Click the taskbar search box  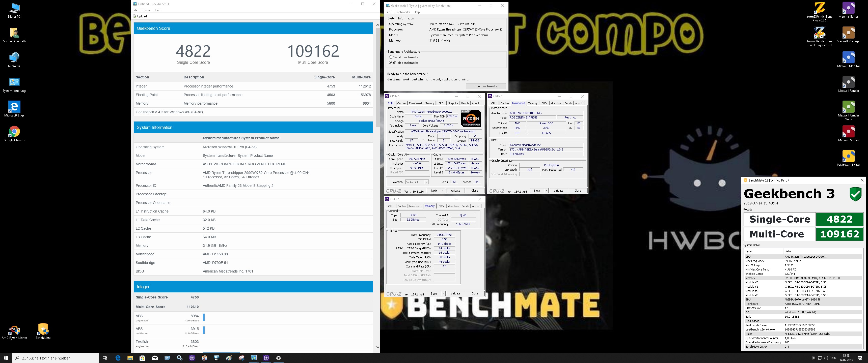(x=56, y=358)
